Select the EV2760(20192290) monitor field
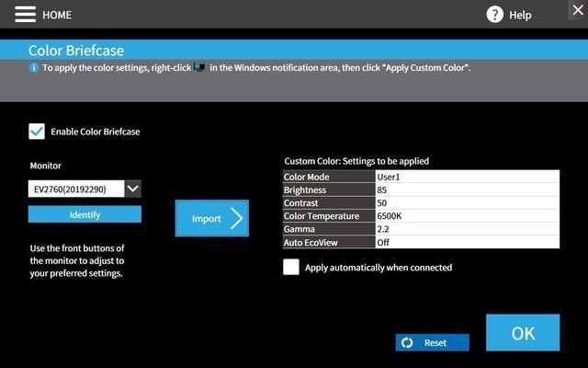 75,189
